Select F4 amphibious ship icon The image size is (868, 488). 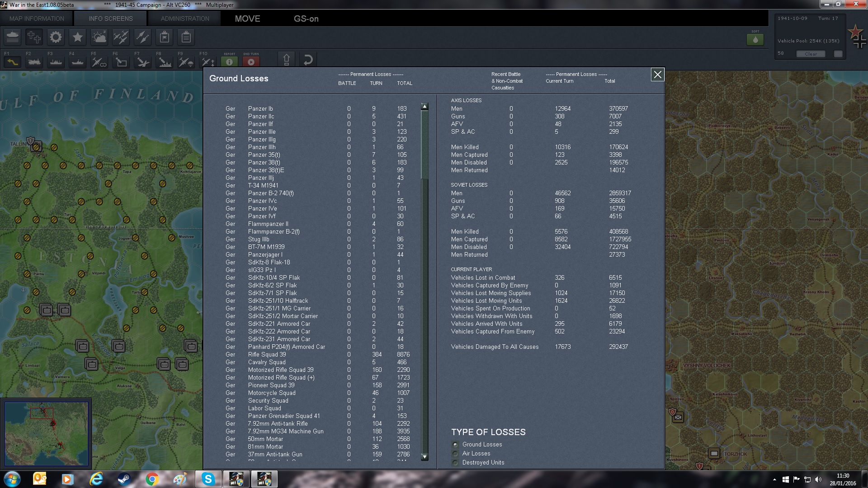(x=77, y=62)
